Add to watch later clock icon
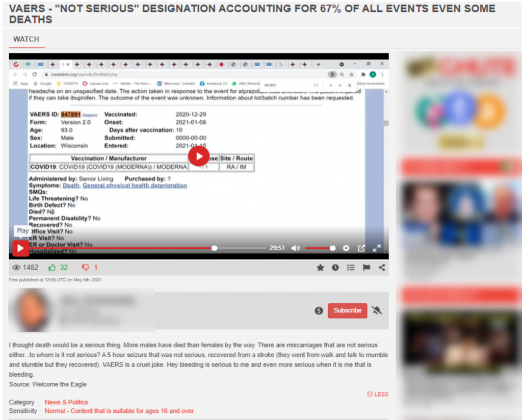This screenshot has width=522, height=420. coord(335,268)
